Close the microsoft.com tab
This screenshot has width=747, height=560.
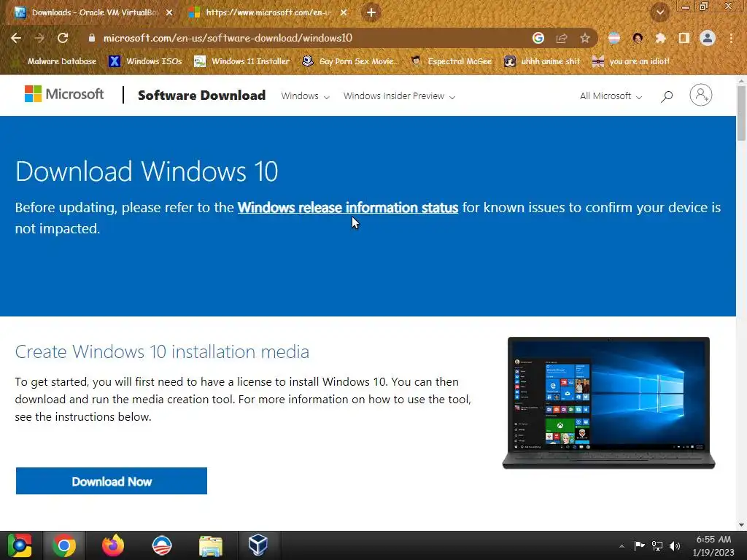pos(344,13)
